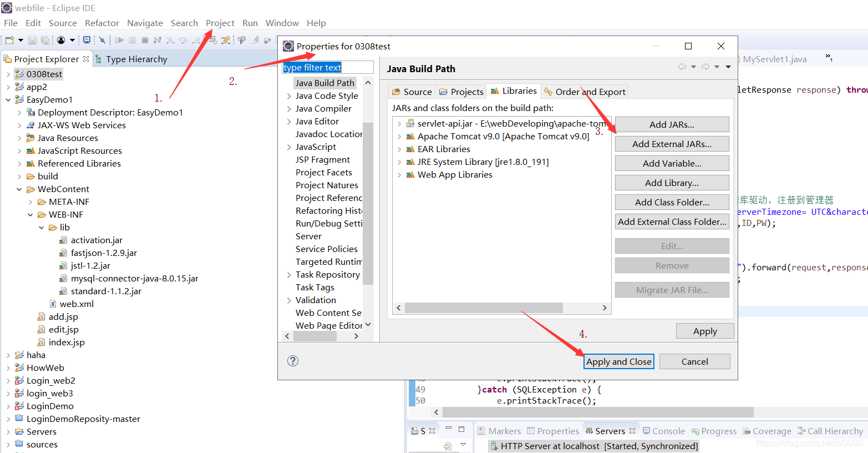Click the Add JARs... button

tap(672, 124)
